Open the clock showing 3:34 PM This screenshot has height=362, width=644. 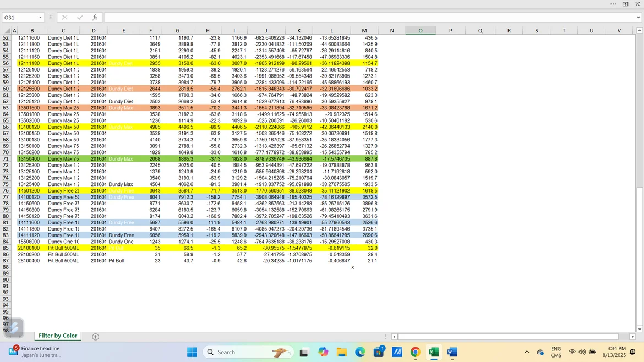[x=614, y=352]
